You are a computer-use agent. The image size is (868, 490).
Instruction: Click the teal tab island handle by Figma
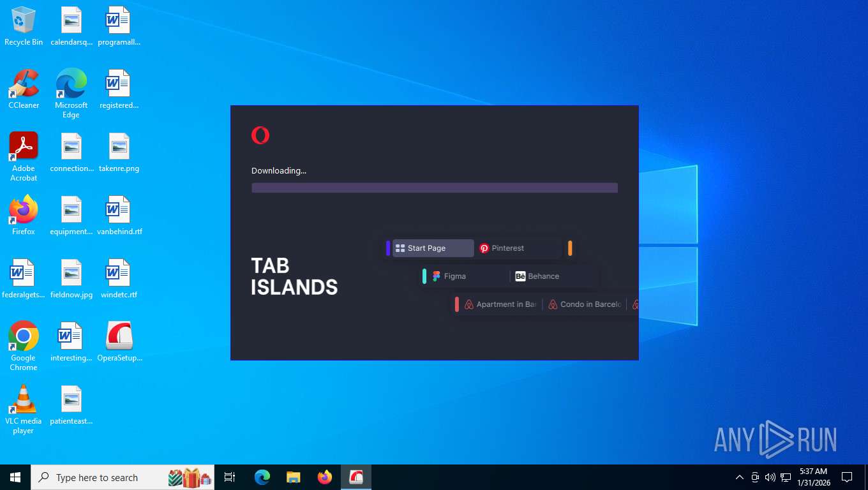click(424, 276)
